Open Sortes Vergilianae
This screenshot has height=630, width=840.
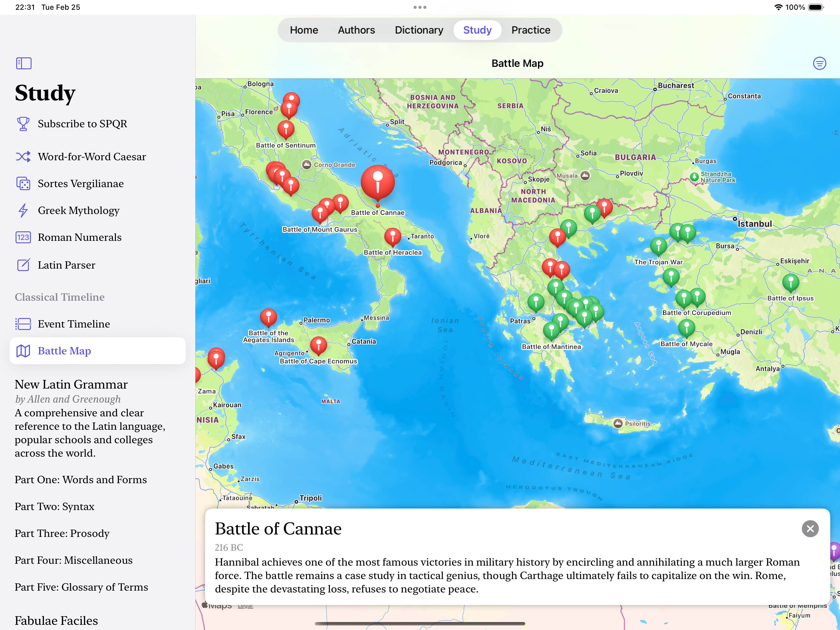click(x=98, y=183)
